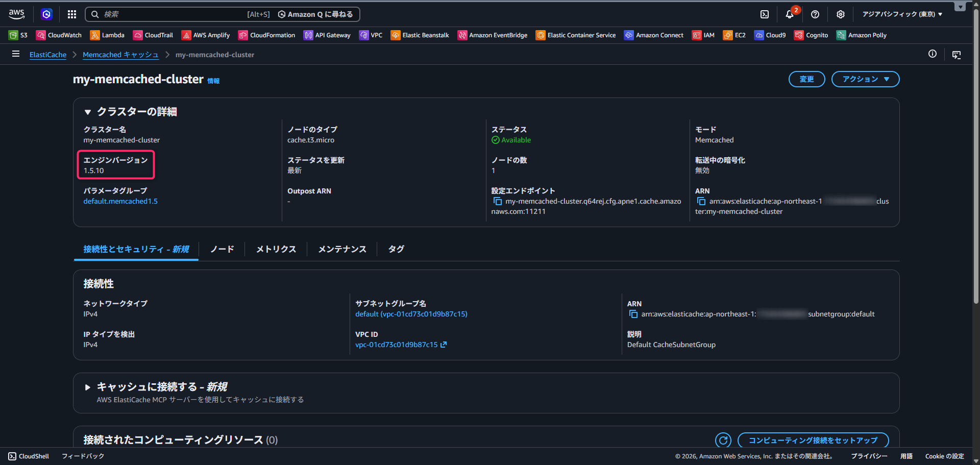
Task: Open the info panel icon
Action: [932, 54]
